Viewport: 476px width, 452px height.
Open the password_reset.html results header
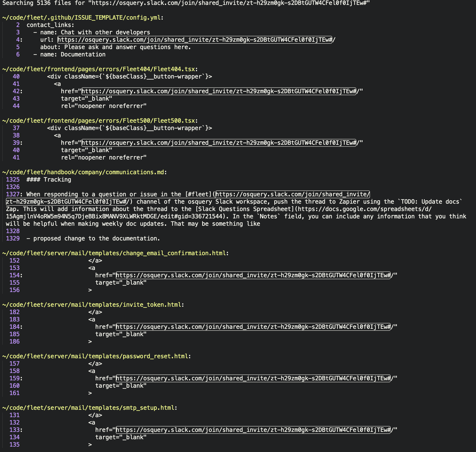(x=97, y=356)
